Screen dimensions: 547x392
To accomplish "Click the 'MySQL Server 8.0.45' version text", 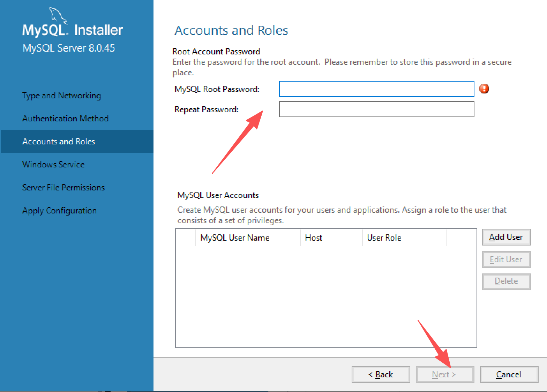I will point(69,48).
